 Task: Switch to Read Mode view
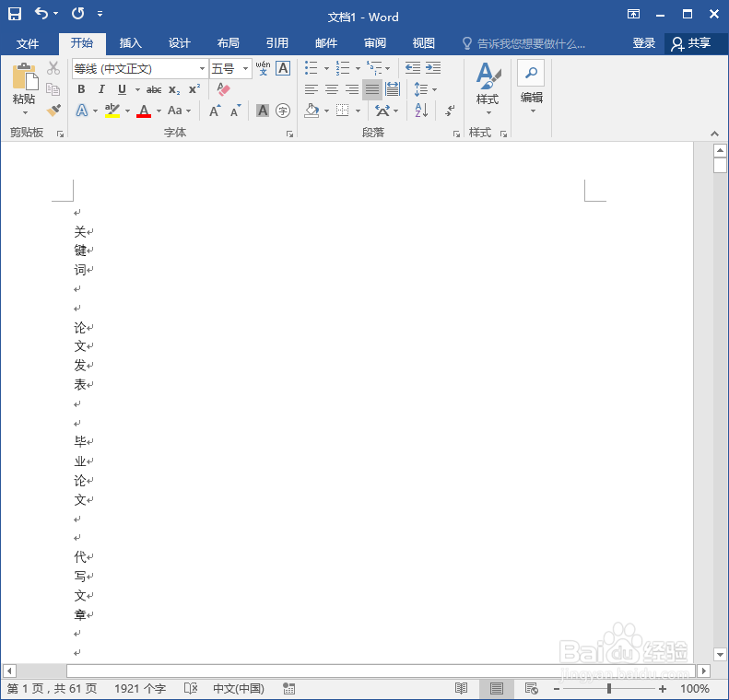461,688
